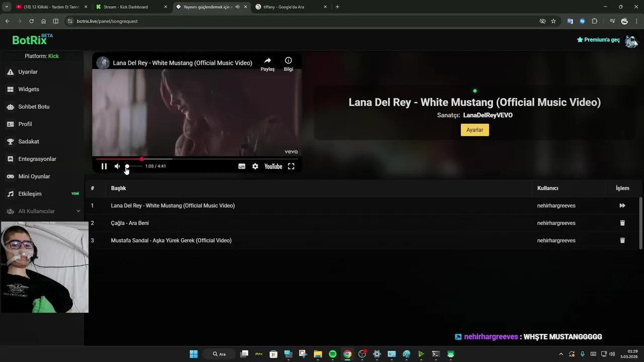
Task: Mute the video with speaker icon
Action: (117, 166)
